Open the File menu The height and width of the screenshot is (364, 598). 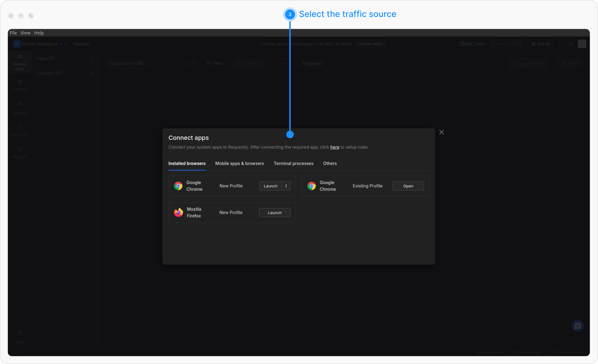tap(13, 33)
